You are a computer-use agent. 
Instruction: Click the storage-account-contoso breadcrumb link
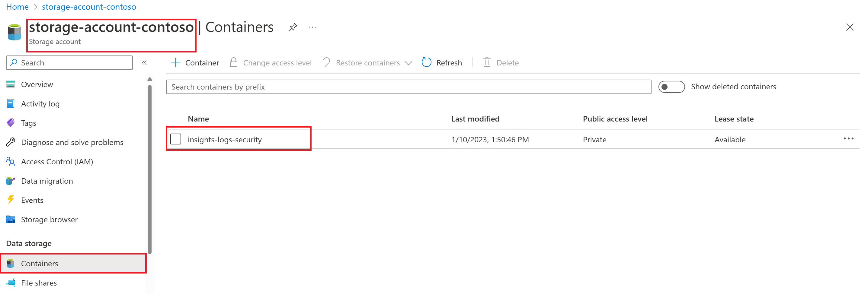[x=89, y=7]
